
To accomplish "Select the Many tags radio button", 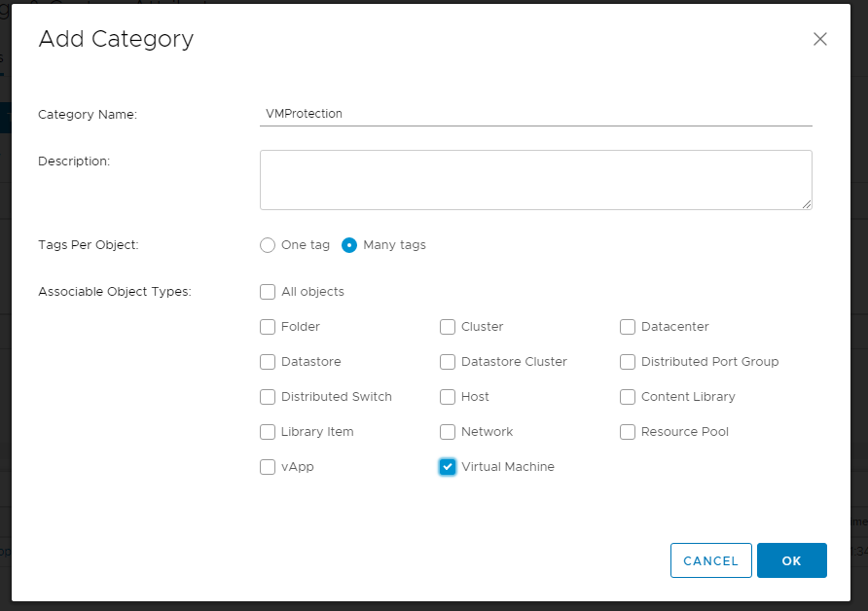I will [x=349, y=245].
